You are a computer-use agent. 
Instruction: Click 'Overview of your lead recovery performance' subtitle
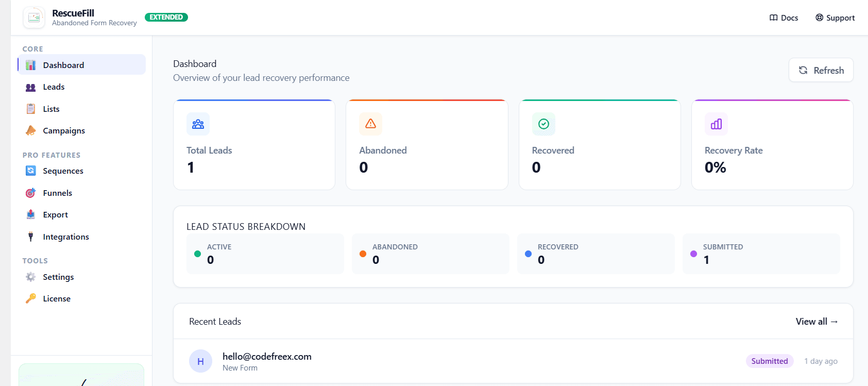pyautogui.click(x=261, y=78)
